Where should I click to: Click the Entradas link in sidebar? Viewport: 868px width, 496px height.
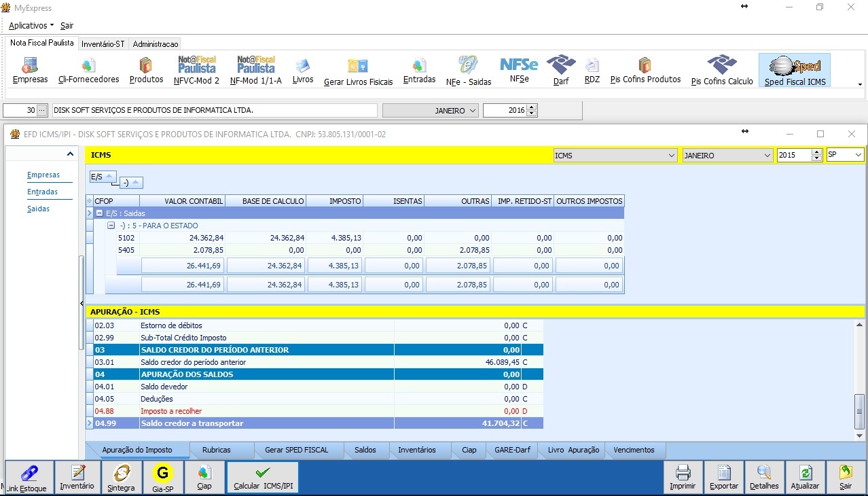pyautogui.click(x=42, y=192)
